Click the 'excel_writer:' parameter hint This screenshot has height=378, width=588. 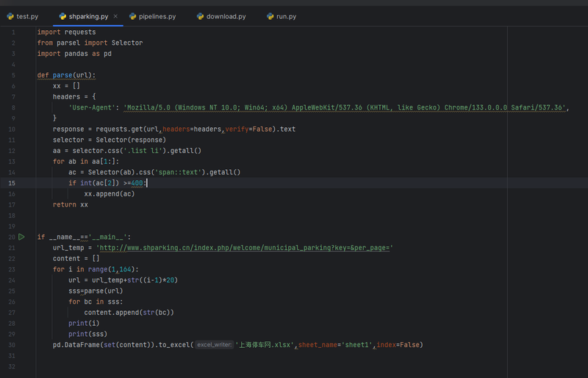215,345
